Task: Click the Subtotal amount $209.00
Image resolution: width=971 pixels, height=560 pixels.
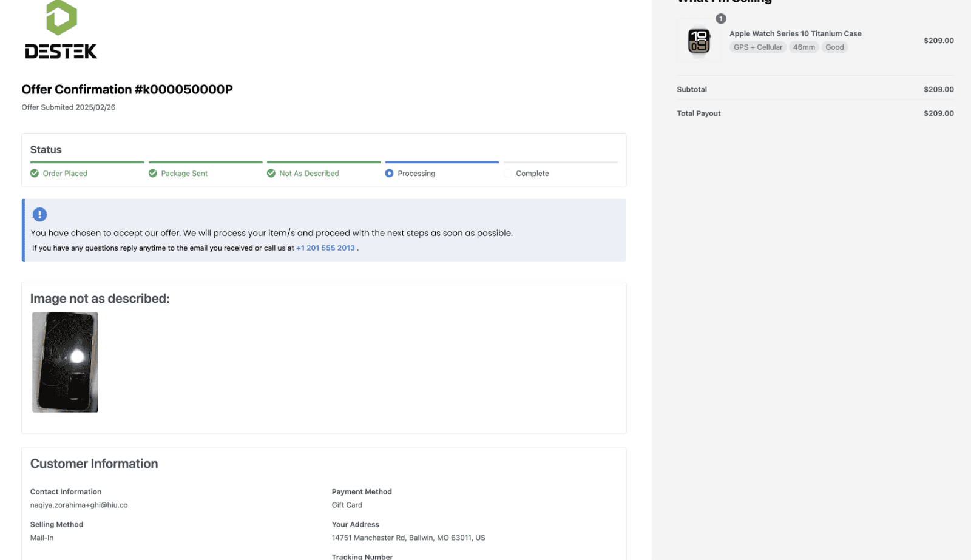Action: pos(939,89)
